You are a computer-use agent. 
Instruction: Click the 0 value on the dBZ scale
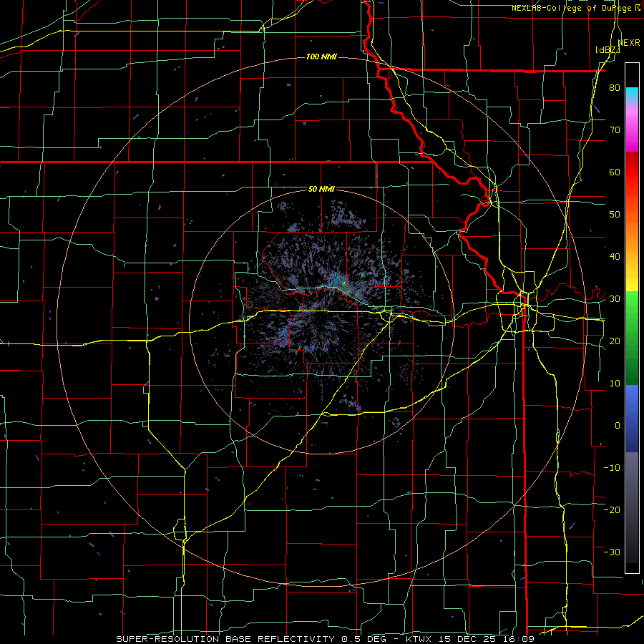(x=618, y=426)
